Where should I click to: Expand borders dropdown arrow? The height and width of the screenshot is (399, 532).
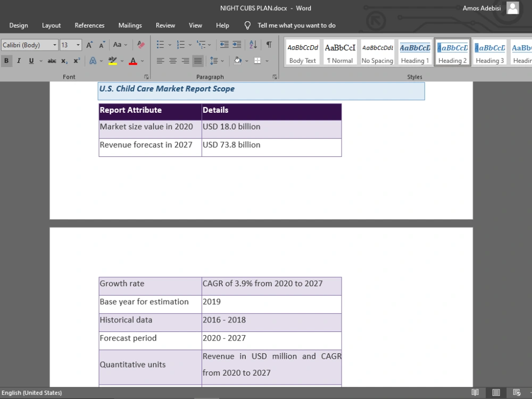pyautogui.click(x=267, y=61)
